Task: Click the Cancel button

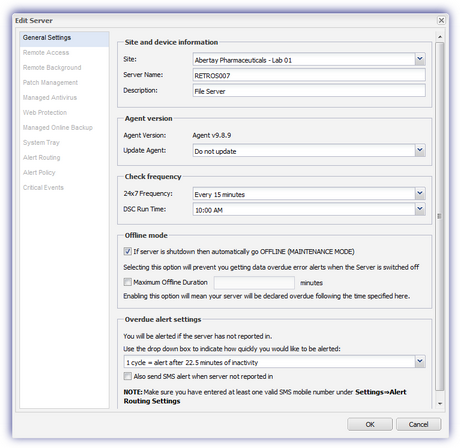Action: point(418,424)
